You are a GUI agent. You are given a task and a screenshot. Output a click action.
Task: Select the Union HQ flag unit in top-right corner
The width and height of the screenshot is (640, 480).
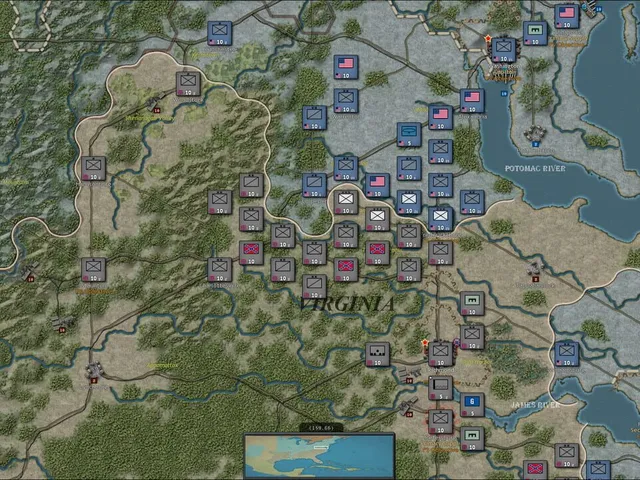(567, 16)
